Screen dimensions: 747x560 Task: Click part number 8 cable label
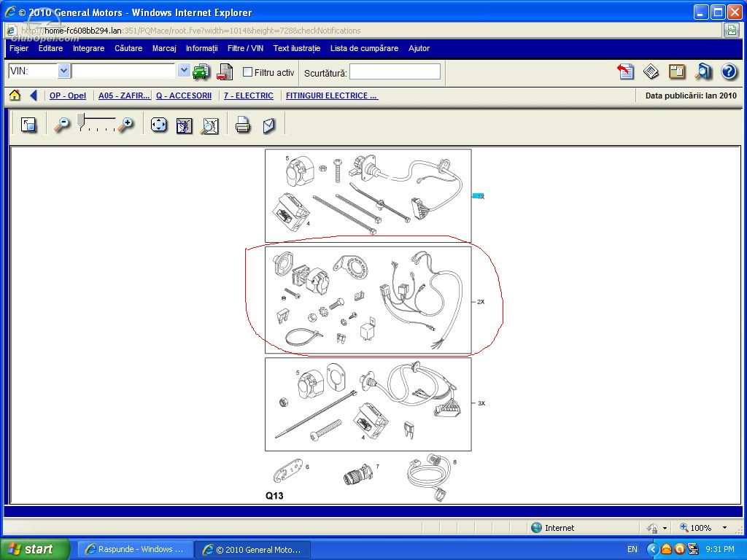click(x=455, y=462)
